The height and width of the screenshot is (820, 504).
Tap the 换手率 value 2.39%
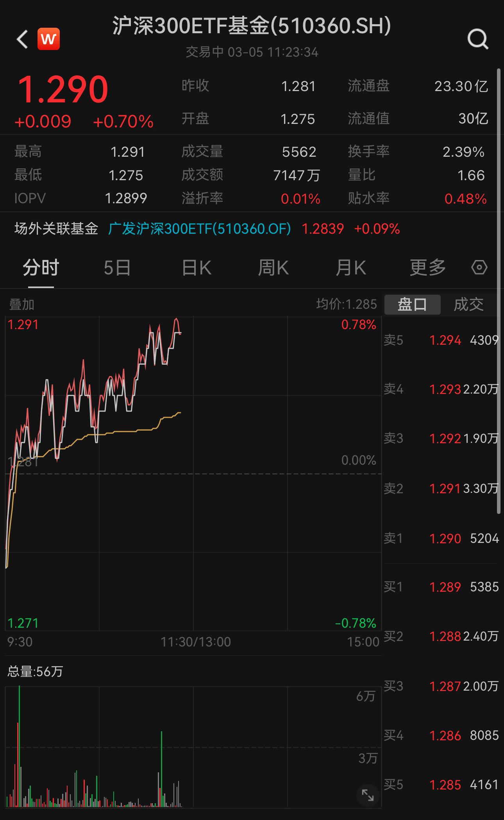[x=464, y=152]
